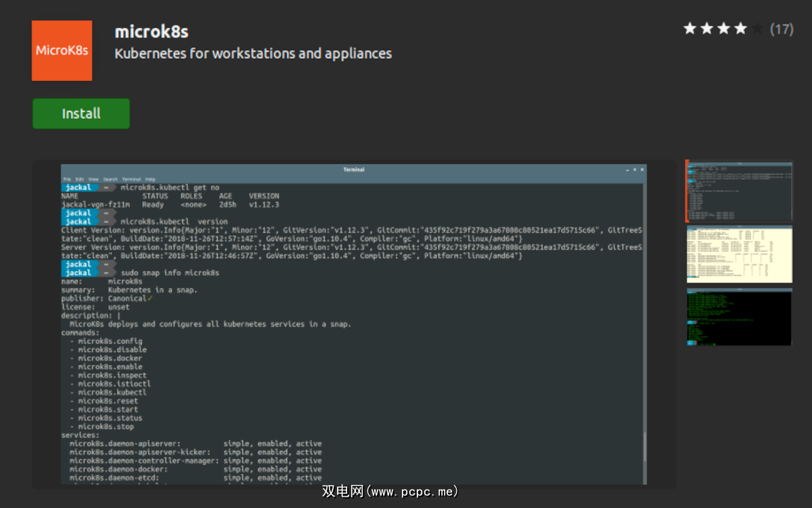Open the 17 reviews count

[x=782, y=29]
